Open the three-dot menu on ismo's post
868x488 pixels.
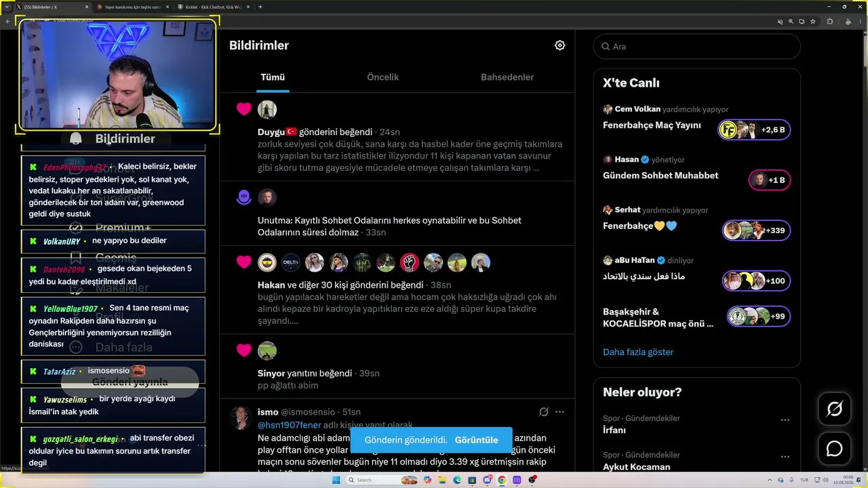[x=559, y=411]
